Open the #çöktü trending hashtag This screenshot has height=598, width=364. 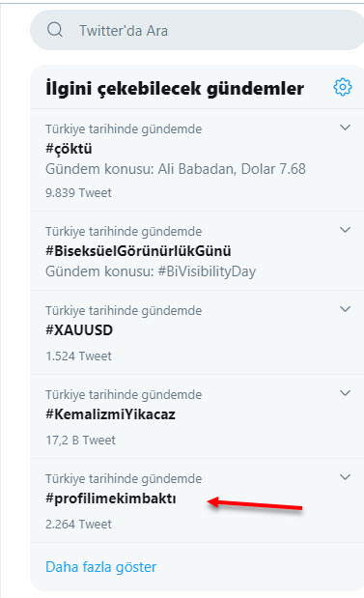tap(69, 149)
